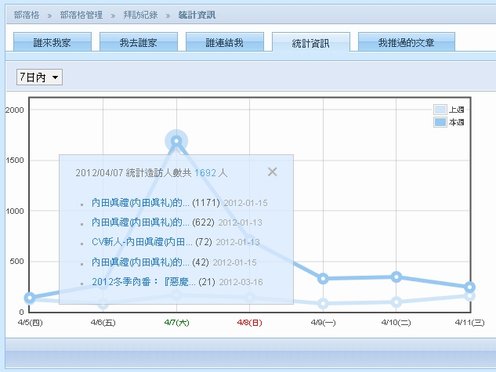Open the 拜訪紀錄 breadcrumb link
Image resolution: width=496 pixels, height=372 pixels.
tap(140, 15)
